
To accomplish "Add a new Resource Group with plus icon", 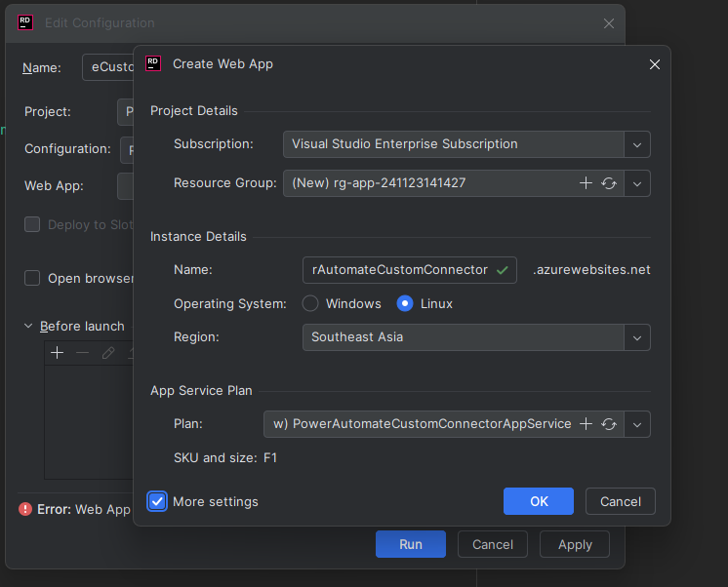I will pos(586,183).
